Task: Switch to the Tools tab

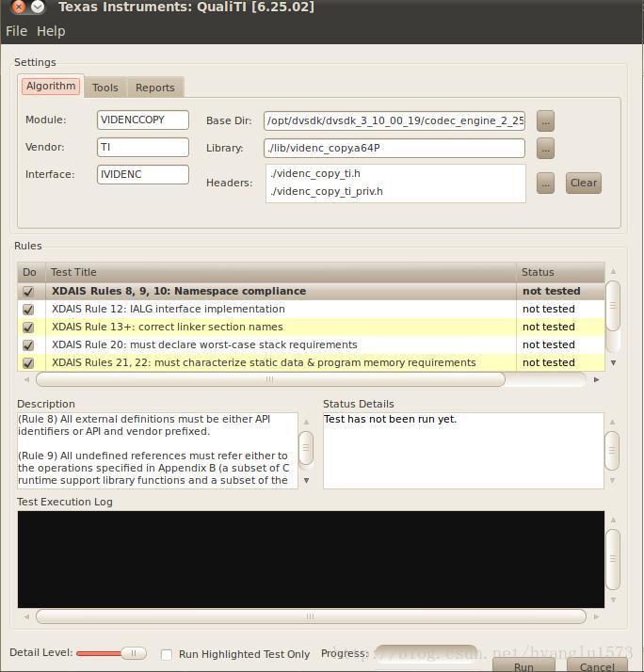Action: (x=105, y=88)
